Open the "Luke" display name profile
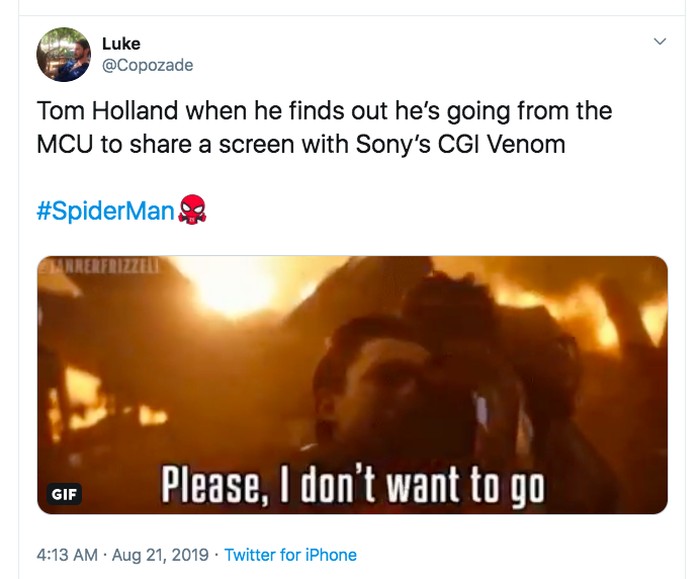 click(121, 44)
